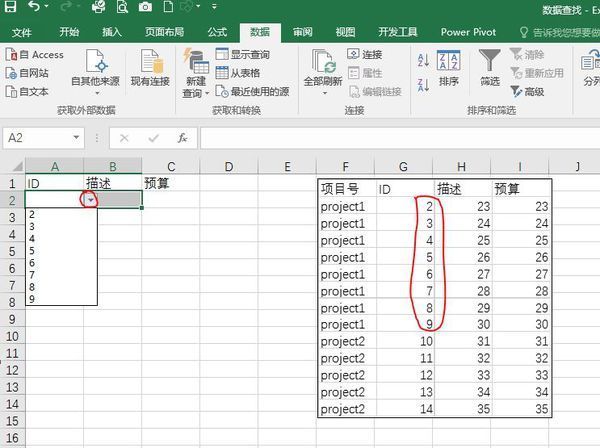Switch to the 开始 ribbon tab
The width and height of the screenshot is (600, 448).
pyautogui.click(x=69, y=32)
